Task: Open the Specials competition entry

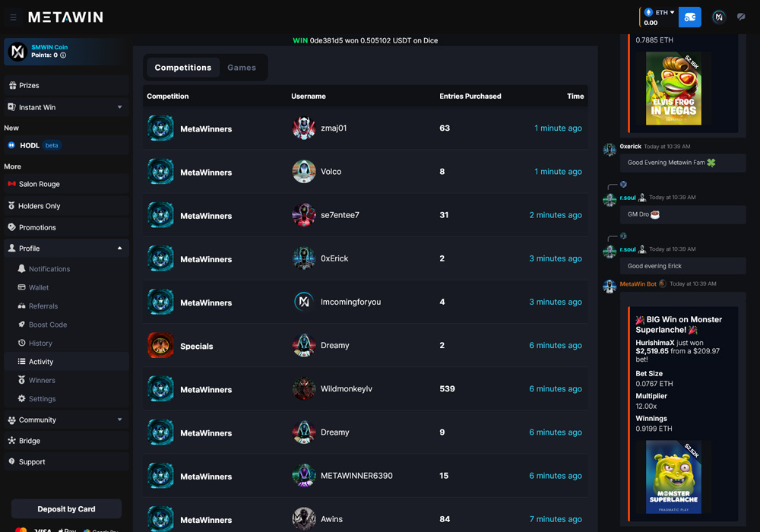Action: click(x=196, y=347)
